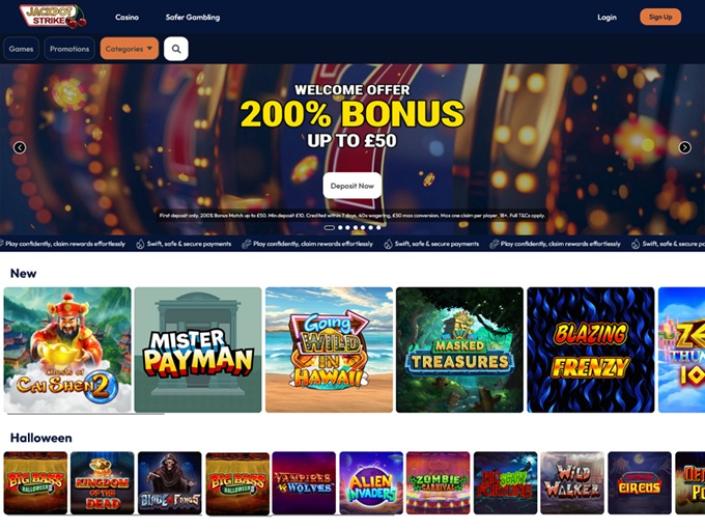This screenshot has height=530, width=705.
Task: Open the Alien Invaders Halloween game
Action: point(371,483)
